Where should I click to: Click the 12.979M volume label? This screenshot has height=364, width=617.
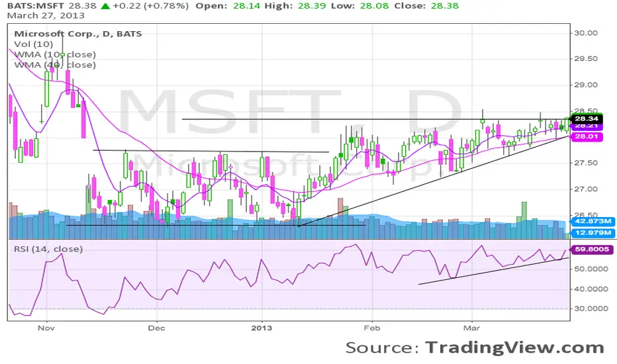tap(593, 232)
